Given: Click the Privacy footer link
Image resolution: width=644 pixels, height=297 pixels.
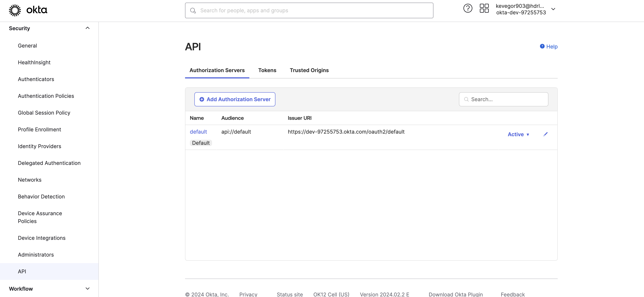Looking at the screenshot, I should 248,294.
